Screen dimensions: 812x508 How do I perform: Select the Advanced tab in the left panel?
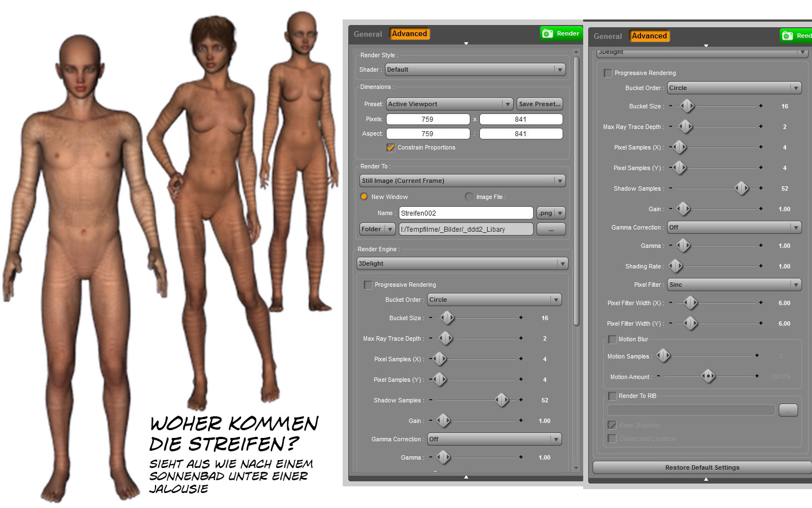pos(409,34)
